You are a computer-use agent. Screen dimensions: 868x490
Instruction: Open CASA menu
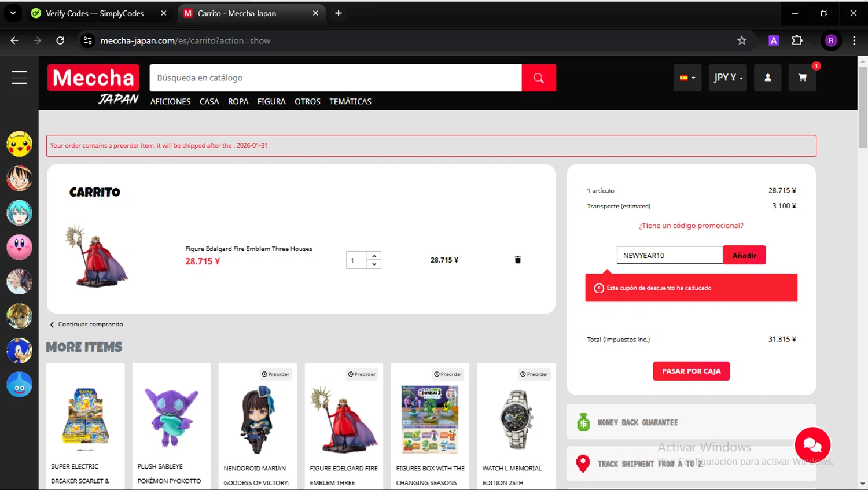[x=209, y=101]
